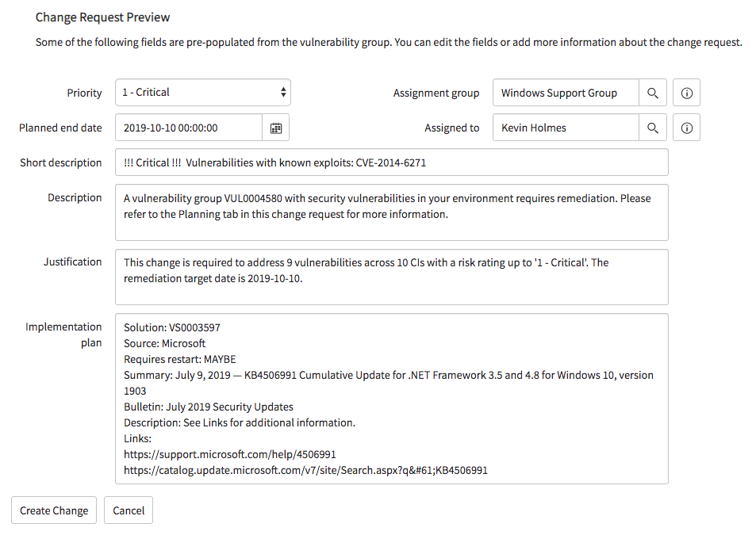Click the Assignment group lookup magnifier icon
This screenshot has width=756, height=539.
coord(652,93)
